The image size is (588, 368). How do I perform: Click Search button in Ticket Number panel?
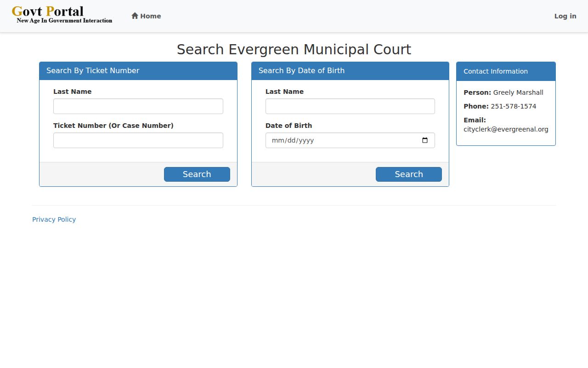click(x=197, y=174)
